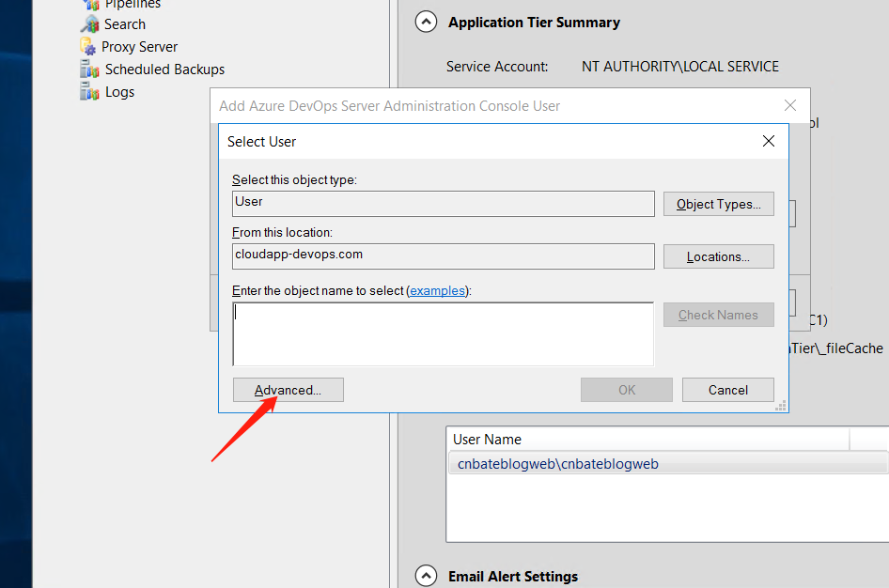Select Pipelines in the console tree
Screen dimensions: 889x588
coord(133,5)
